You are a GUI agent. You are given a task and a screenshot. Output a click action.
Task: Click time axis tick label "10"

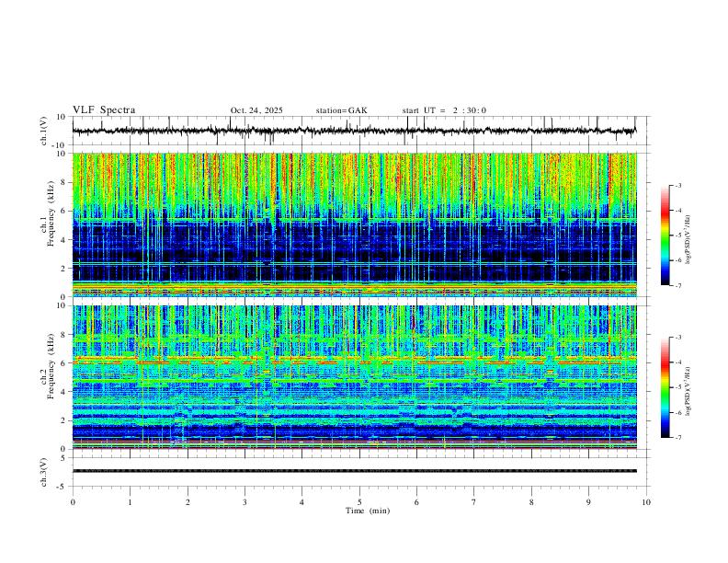point(646,502)
